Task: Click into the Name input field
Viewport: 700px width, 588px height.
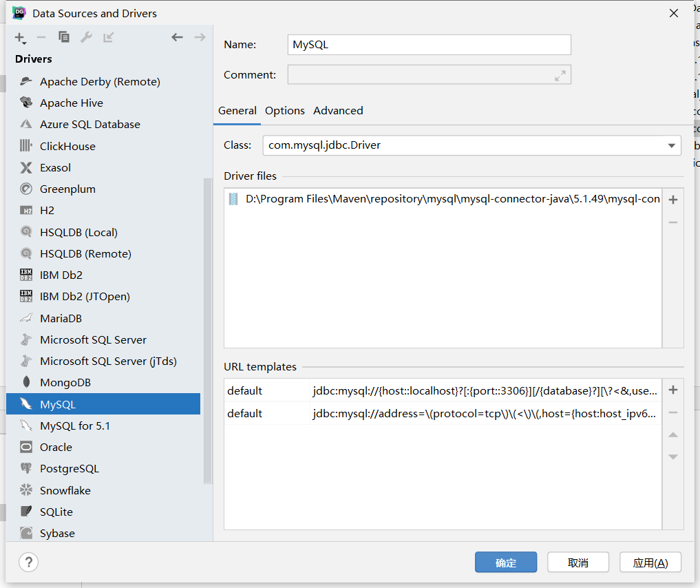Action: (429, 45)
